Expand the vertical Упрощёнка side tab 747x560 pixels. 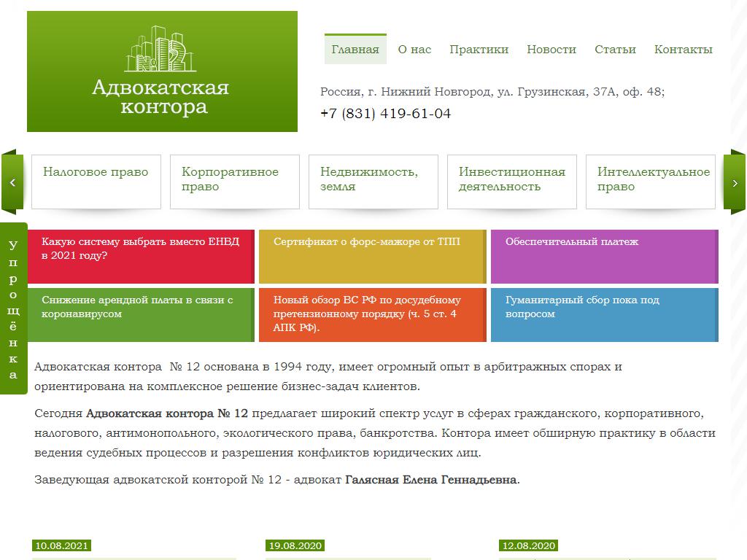(x=13, y=308)
